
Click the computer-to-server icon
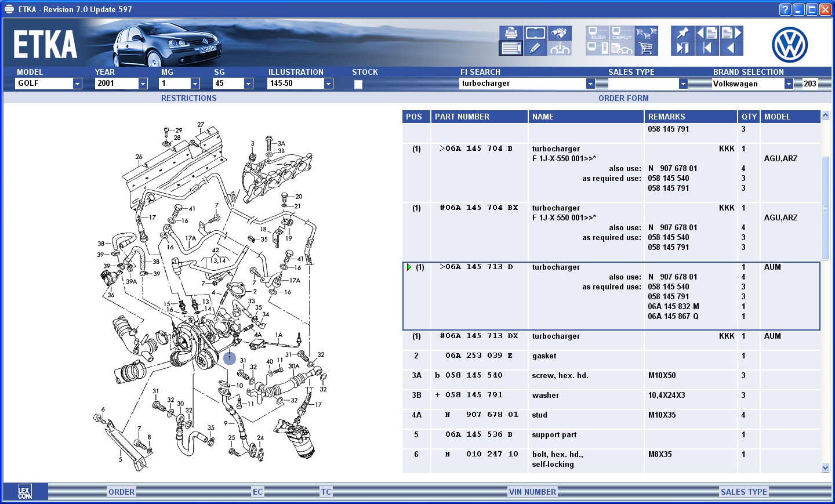coord(597,48)
